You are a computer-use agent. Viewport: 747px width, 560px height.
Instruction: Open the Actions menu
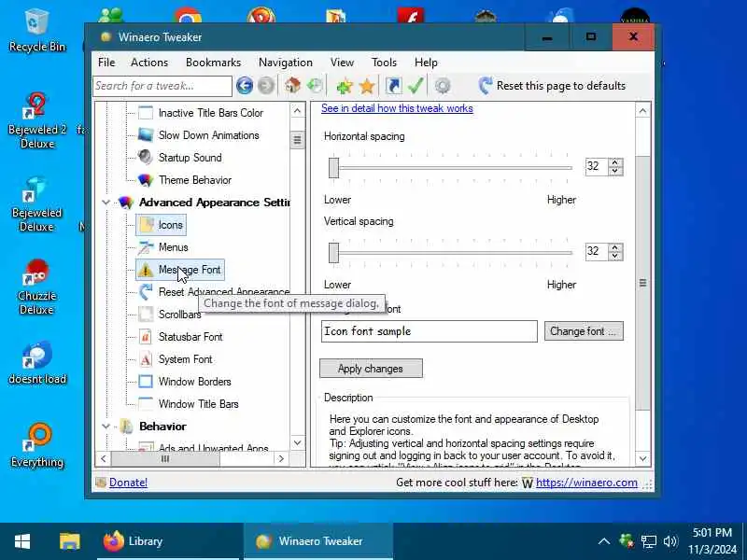[149, 63]
